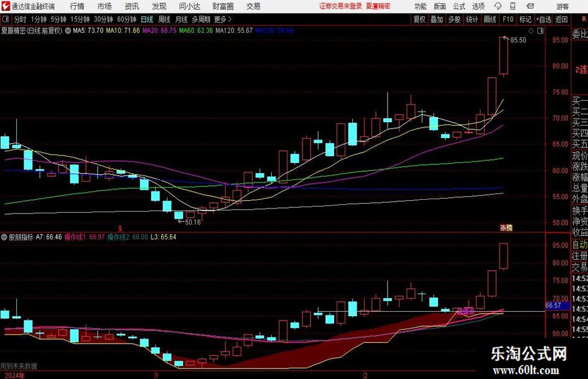Image resolution: width=588 pixels, height=379 pixels.
Task: Click the 返回 back button
Action: tap(562, 19)
